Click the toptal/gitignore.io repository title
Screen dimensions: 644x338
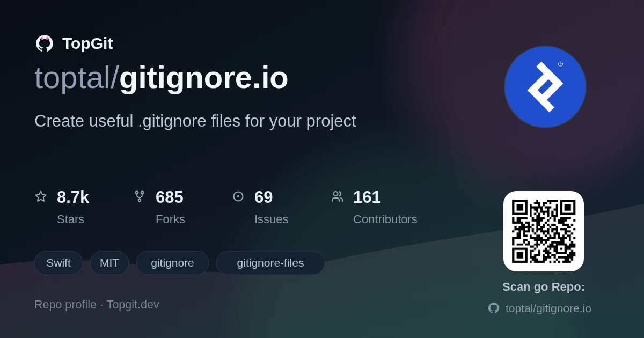pyautogui.click(x=162, y=78)
